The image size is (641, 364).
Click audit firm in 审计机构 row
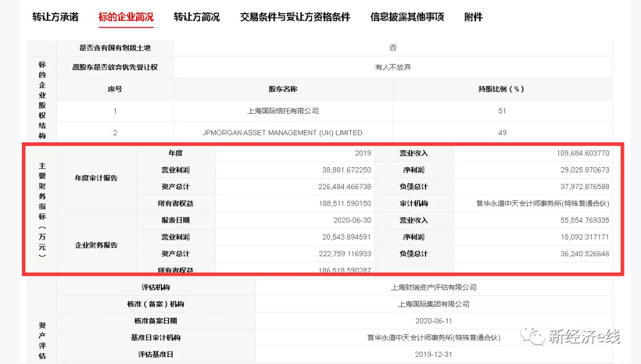point(543,203)
